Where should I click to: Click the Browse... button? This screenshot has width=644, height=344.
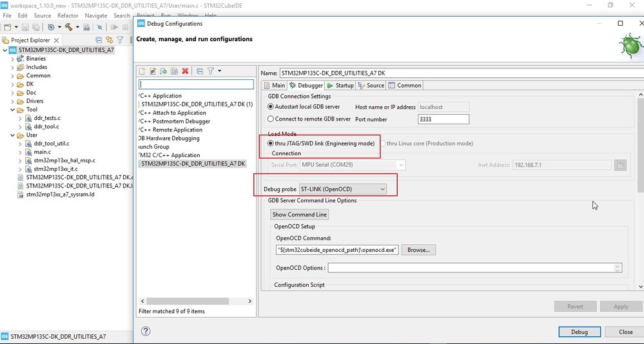coord(418,249)
